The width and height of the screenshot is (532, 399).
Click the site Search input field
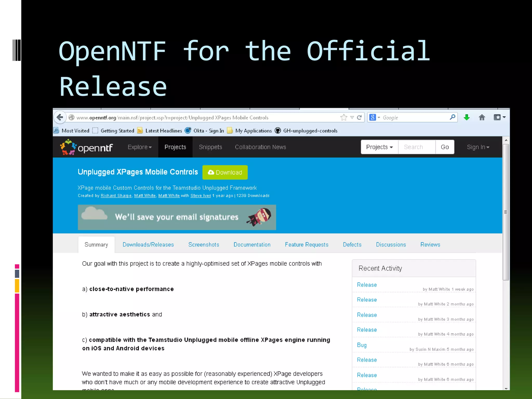tap(417, 147)
